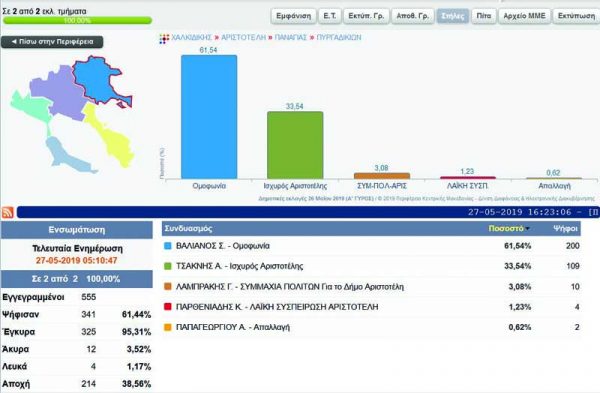The width and height of the screenshot is (600, 393).
Task: Click the colored dots logo before ΧΑΛΚΙΔΙΚΗΣ
Action: 164,39
